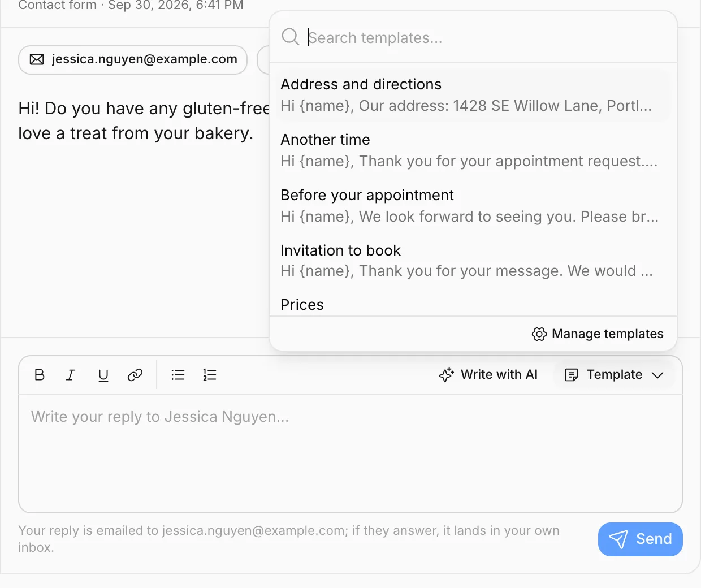Toggle bold formatting

click(40, 375)
